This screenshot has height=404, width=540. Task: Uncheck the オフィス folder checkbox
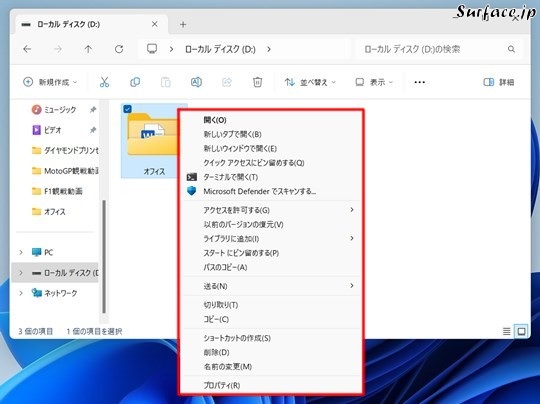(x=127, y=109)
